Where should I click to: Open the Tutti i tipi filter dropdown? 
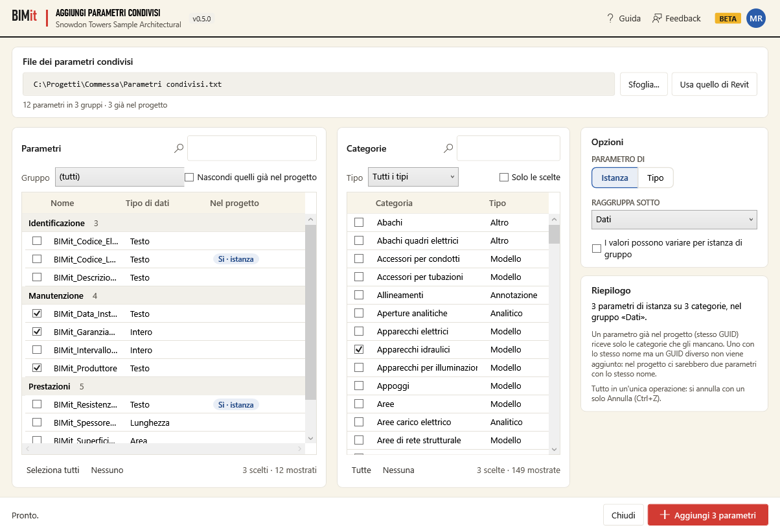coord(413,177)
